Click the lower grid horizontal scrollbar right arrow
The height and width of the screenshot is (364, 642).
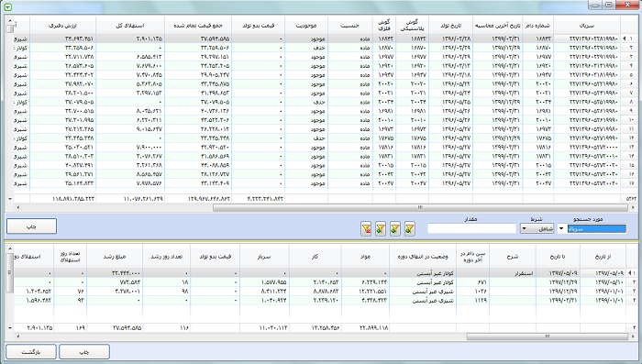pos(632,336)
